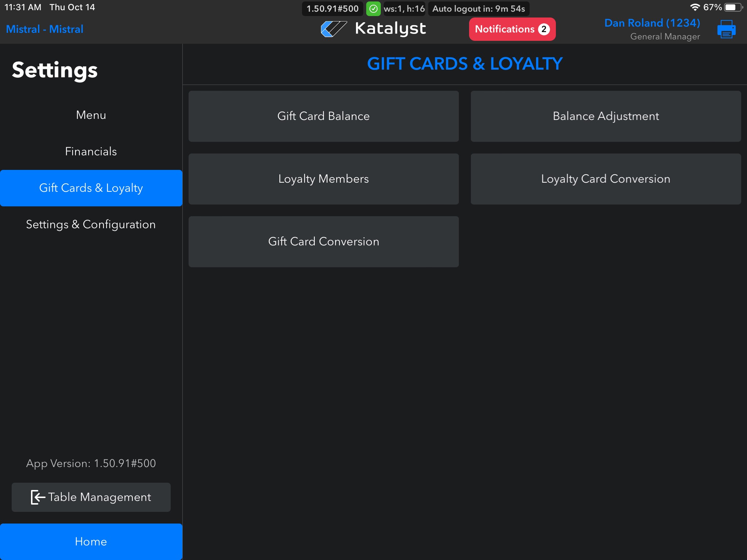Switch to the Financials section
Screen dimensions: 747x560
pos(91,152)
